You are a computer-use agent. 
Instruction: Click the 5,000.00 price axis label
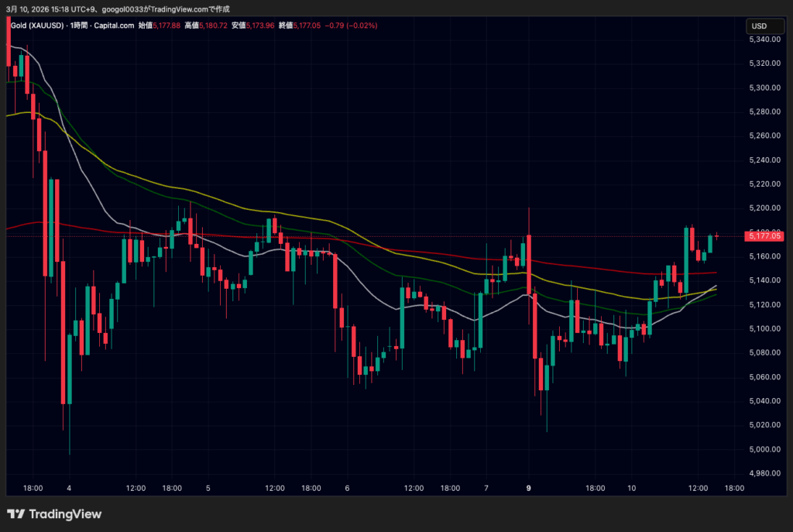[765, 449]
